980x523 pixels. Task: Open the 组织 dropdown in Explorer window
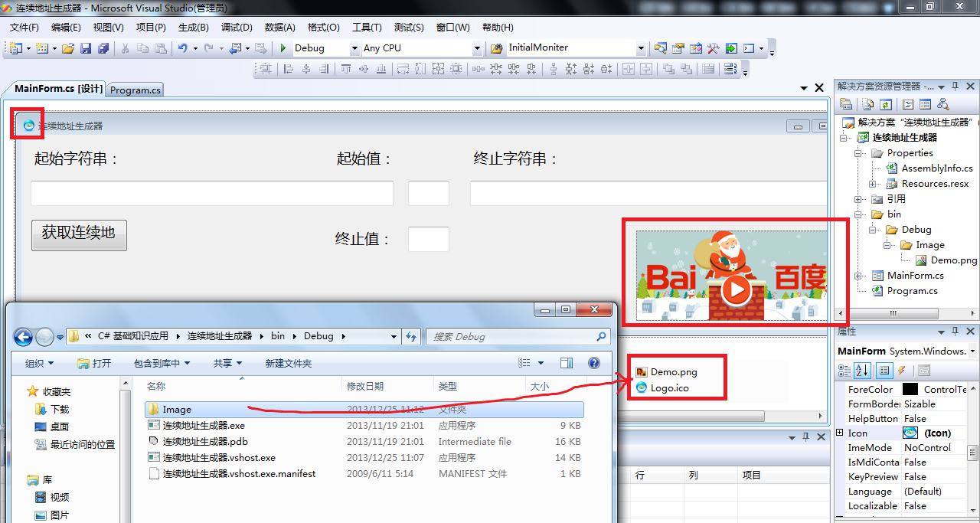39,364
